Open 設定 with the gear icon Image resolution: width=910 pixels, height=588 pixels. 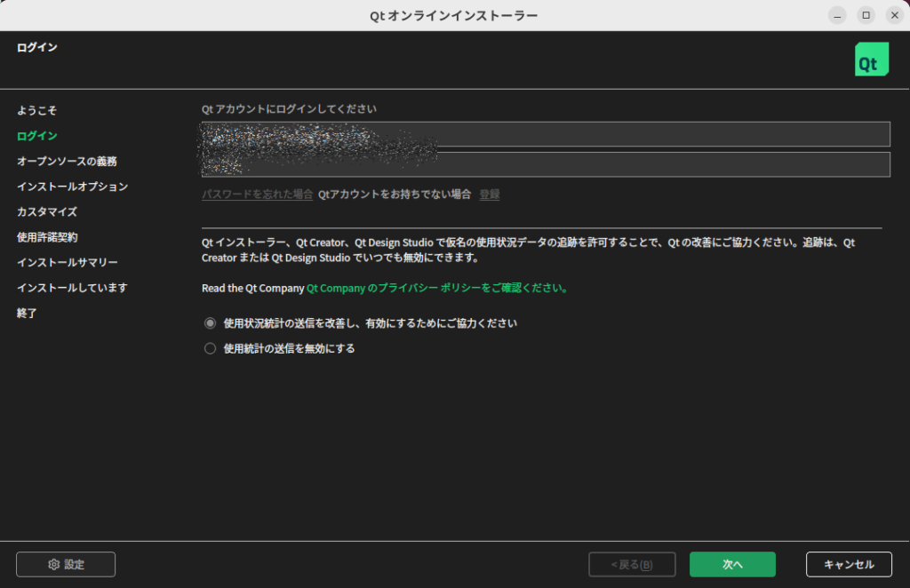coord(66,564)
